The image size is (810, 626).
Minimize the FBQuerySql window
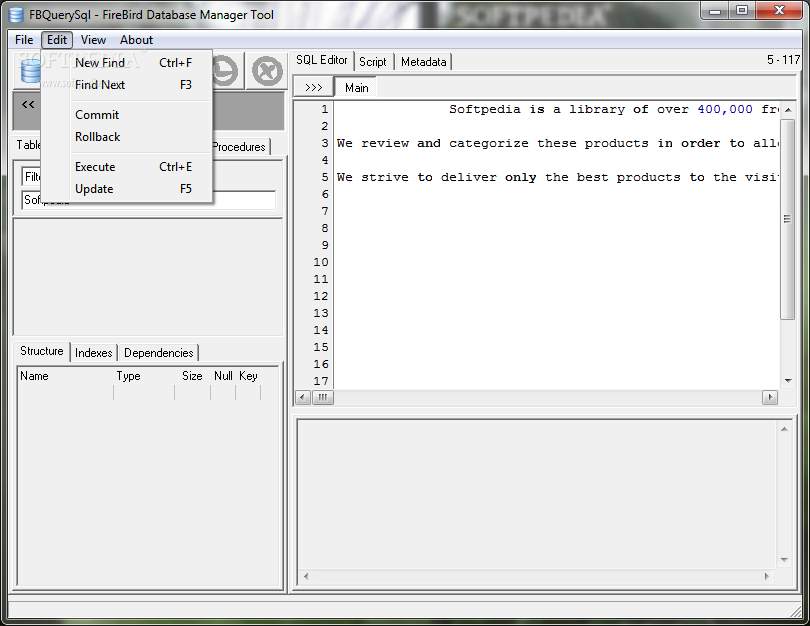(715, 11)
